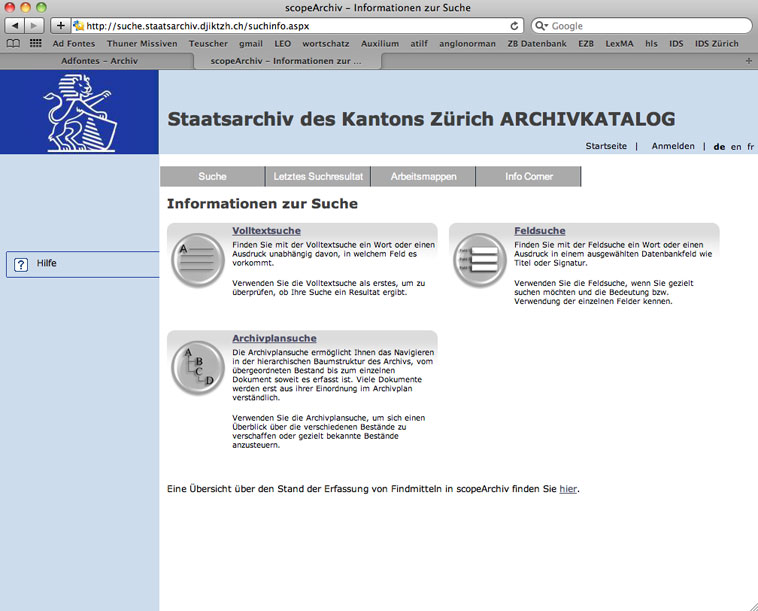This screenshot has width=758, height=611.
Task: Open the Google search magnifier dropdown
Action: (x=541, y=26)
